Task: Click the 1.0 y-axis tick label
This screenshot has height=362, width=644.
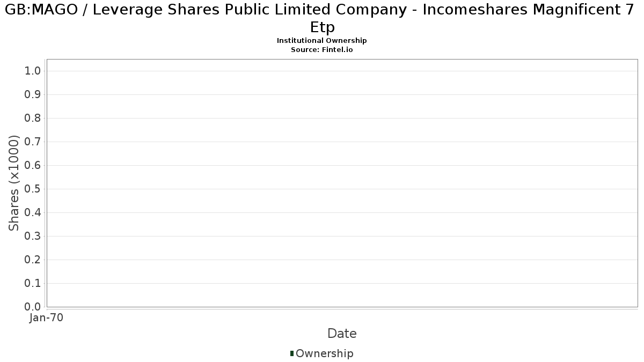Action: pyautogui.click(x=33, y=71)
